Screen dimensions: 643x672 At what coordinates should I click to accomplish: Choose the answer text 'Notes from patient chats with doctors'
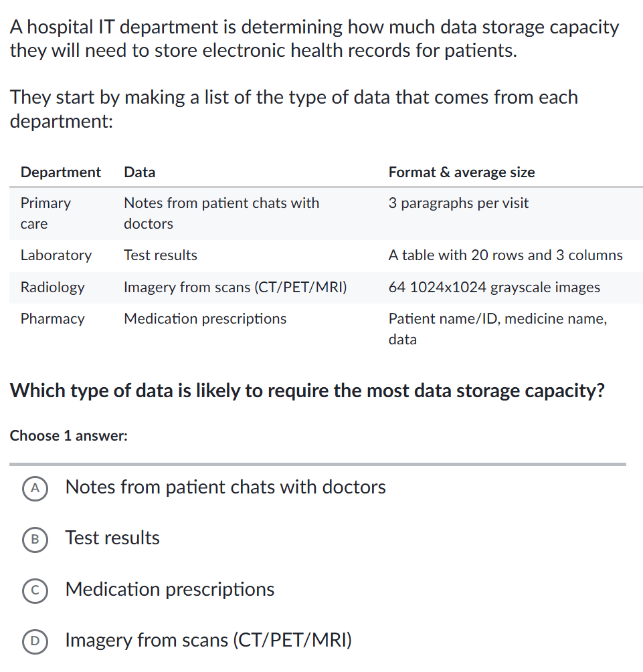[x=225, y=487]
